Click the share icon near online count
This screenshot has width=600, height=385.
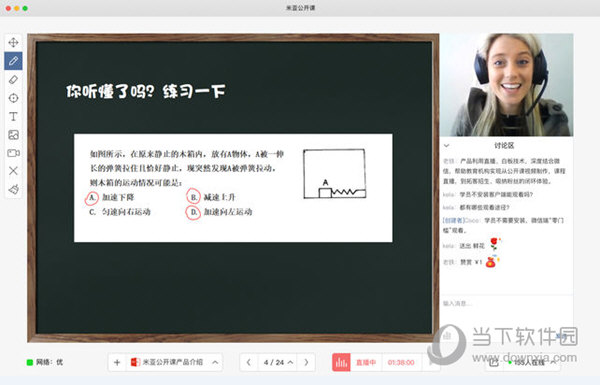(x=494, y=362)
